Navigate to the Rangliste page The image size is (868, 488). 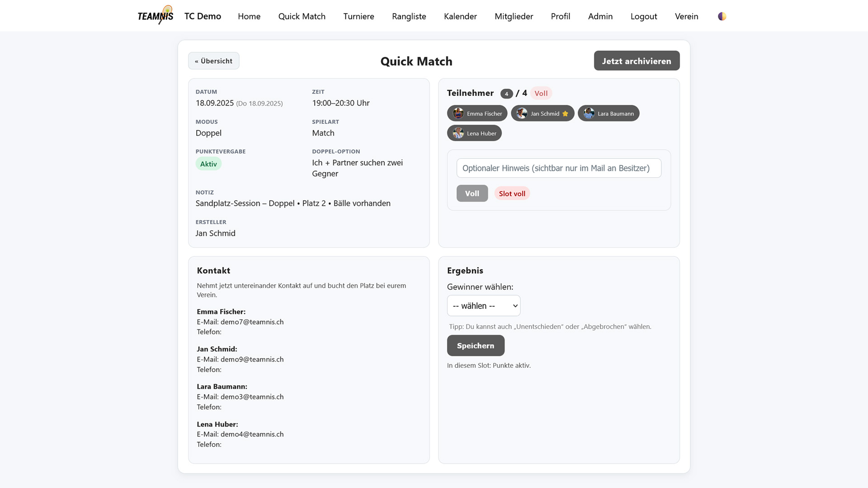coord(409,16)
